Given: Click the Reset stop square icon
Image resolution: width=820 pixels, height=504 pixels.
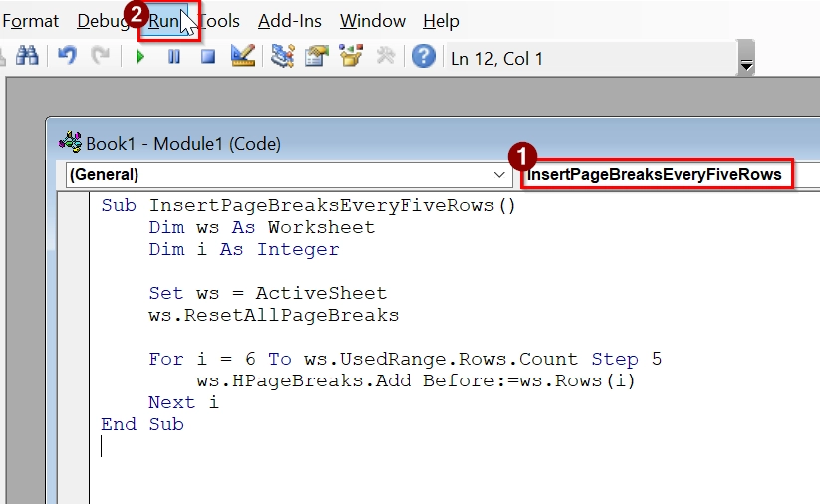Looking at the screenshot, I should [208, 56].
